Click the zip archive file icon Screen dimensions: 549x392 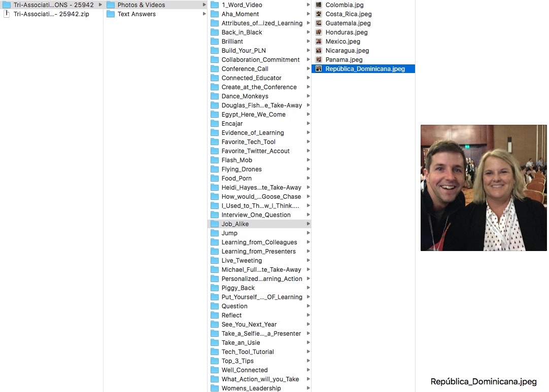6,14
